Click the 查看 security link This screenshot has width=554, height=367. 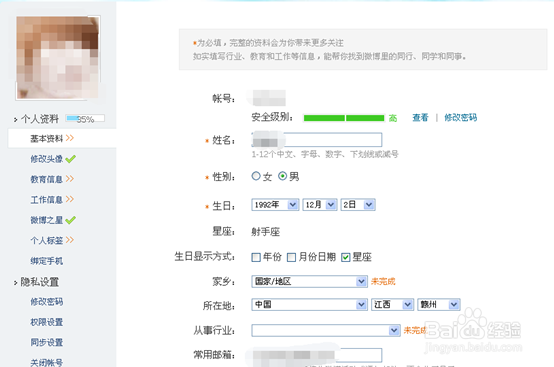coord(420,118)
